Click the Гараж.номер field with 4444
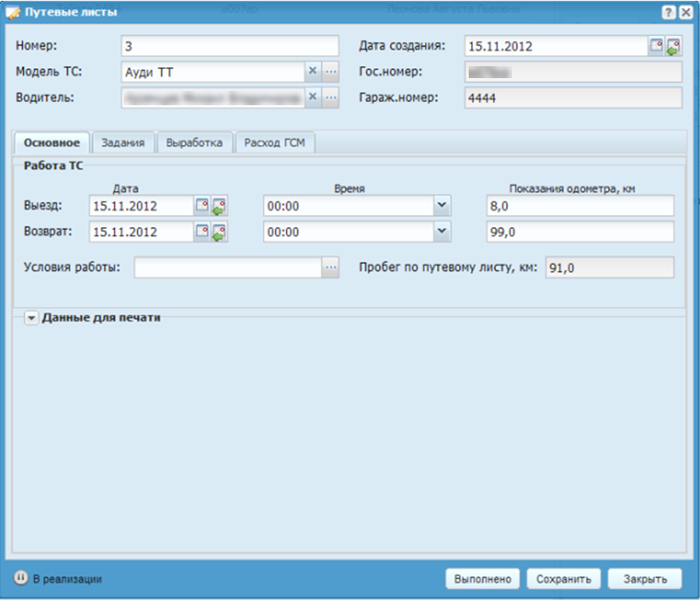The height and width of the screenshot is (600, 700). [x=573, y=98]
